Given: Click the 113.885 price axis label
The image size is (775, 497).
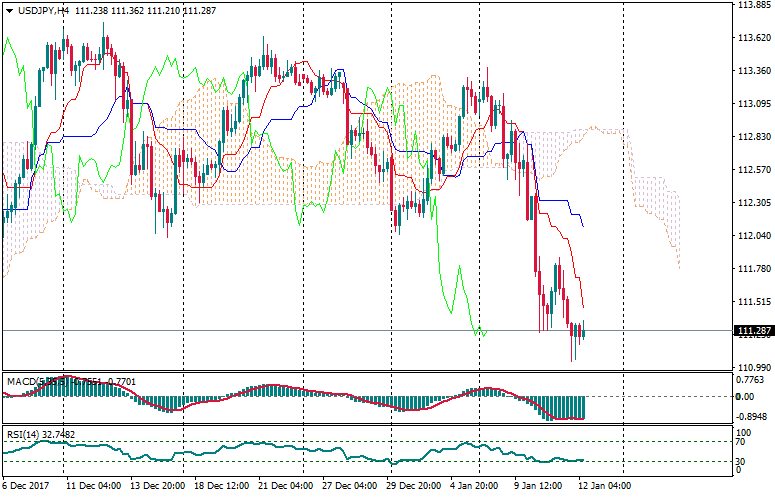Looking at the screenshot, I should point(751,5).
